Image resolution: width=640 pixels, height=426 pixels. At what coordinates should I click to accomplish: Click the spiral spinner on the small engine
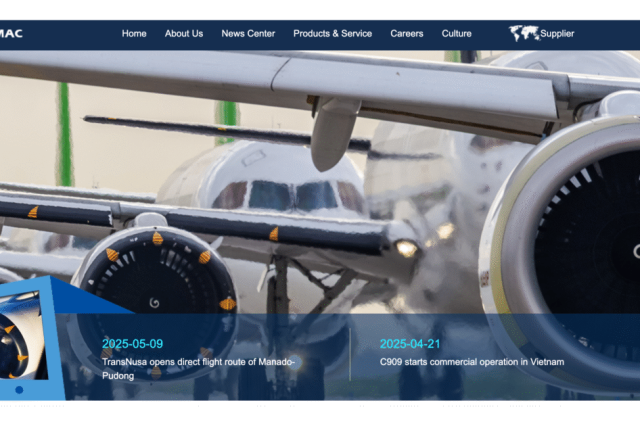pyautogui.click(x=154, y=303)
